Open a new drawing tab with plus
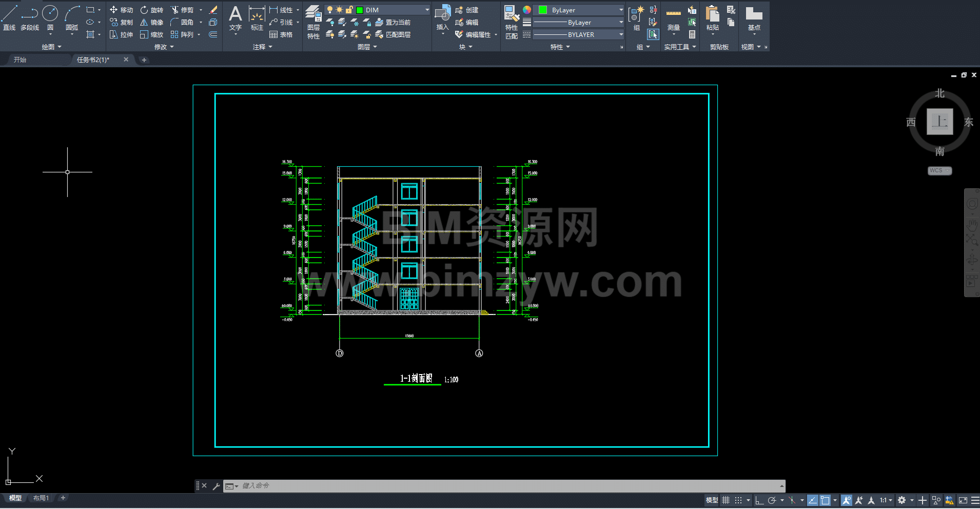Image resolution: width=980 pixels, height=509 pixels. 144,60
